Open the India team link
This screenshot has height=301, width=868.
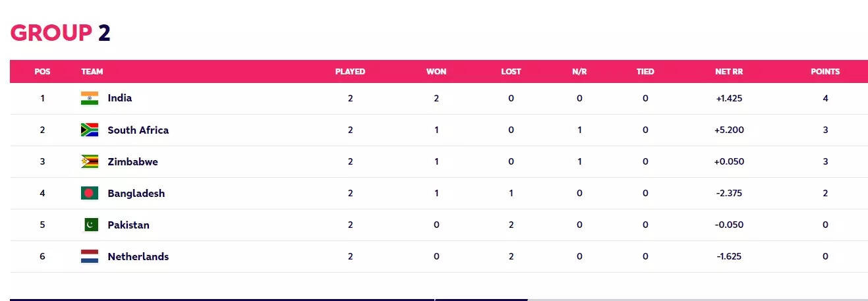point(120,98)
